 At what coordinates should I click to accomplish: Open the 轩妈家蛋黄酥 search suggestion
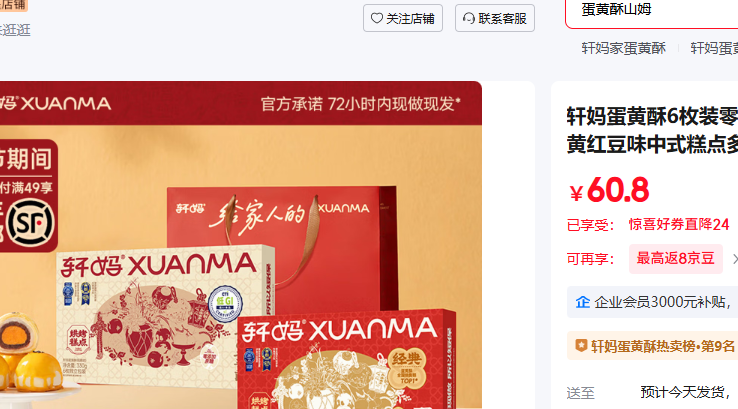coord(624,48)
